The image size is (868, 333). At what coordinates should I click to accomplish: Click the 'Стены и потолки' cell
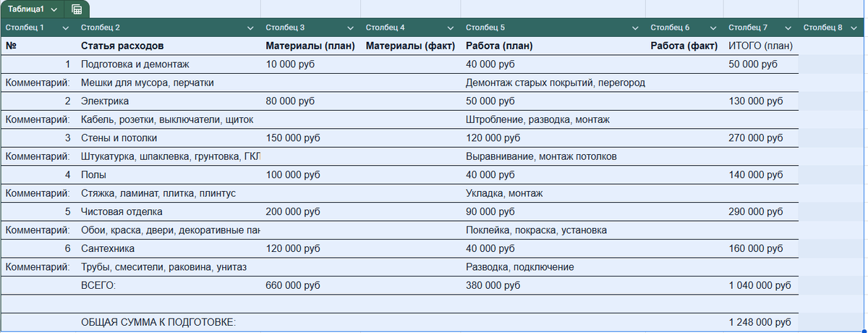[169, 138]
